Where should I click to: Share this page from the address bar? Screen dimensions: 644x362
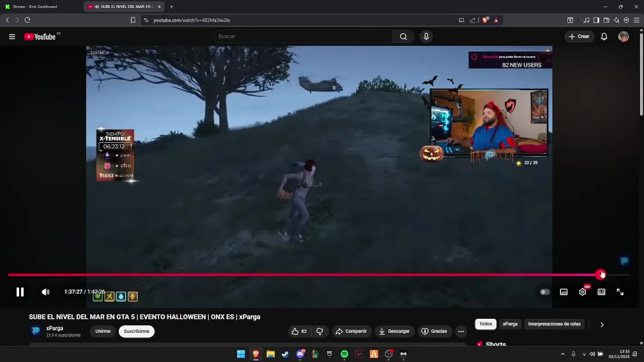coord(473,20)
